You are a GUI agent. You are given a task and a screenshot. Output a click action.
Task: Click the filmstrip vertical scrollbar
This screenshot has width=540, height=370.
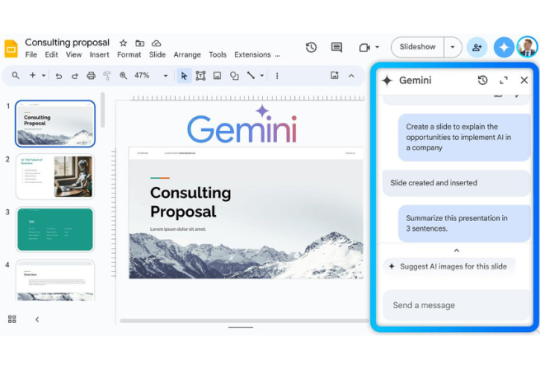tap(103, 110)
